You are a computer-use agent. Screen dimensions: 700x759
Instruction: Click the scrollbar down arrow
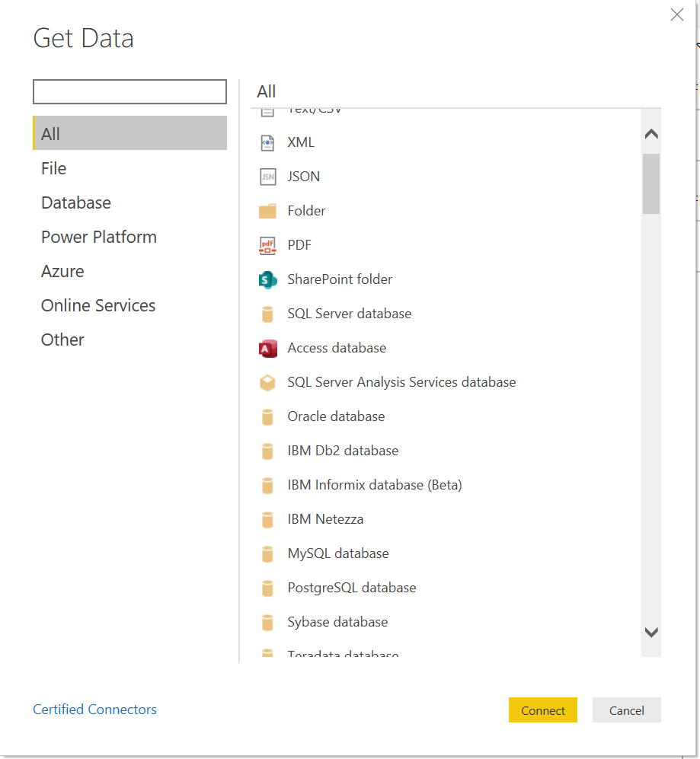(x=651, y=632)
